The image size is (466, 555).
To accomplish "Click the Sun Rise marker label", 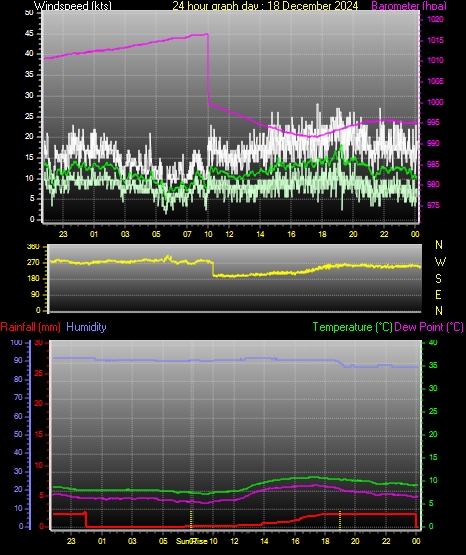I will coord(192,541).
